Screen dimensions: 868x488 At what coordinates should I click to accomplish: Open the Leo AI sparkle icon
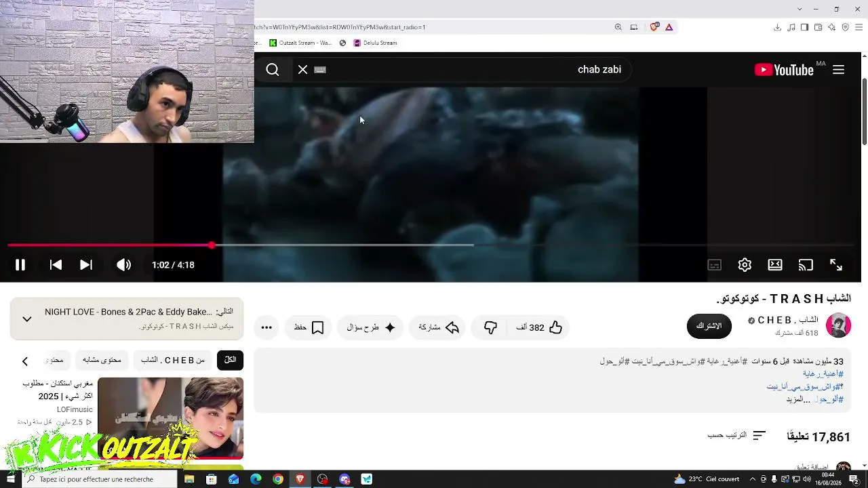click(831, 27)
